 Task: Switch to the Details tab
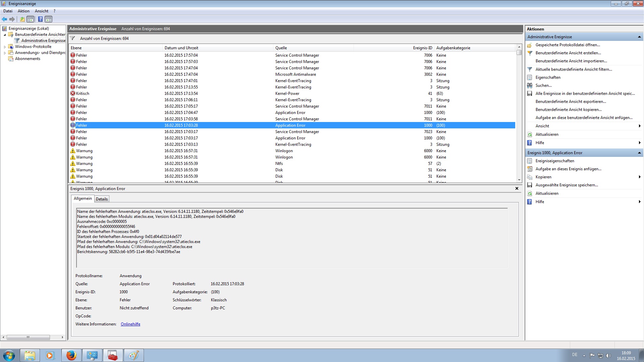point(102,199)
